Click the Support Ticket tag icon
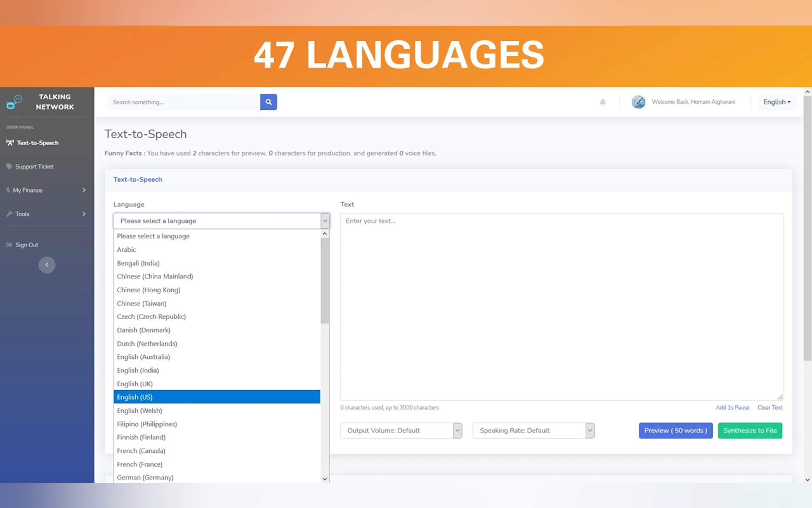812x508 pixels. (x=9, y=166)
